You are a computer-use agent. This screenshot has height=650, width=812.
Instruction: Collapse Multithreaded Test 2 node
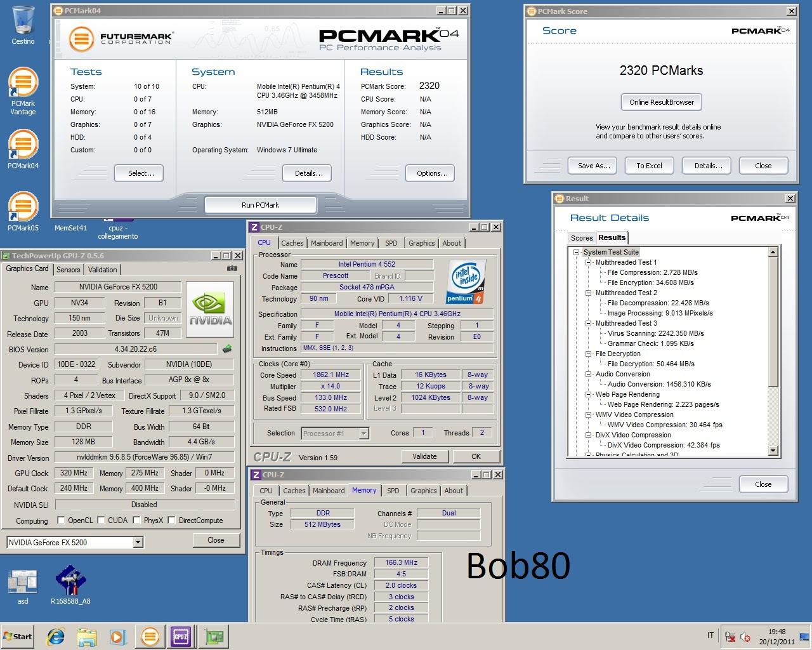[588, 293]
